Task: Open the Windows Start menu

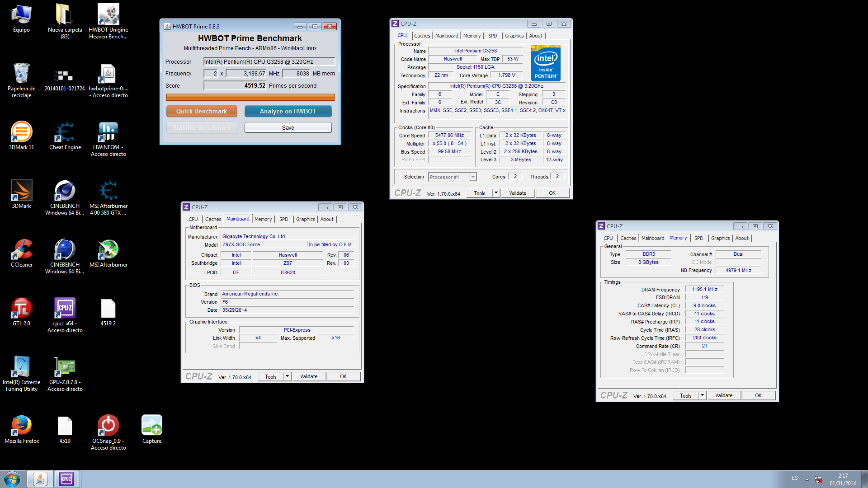Action: tap(12, 479)
